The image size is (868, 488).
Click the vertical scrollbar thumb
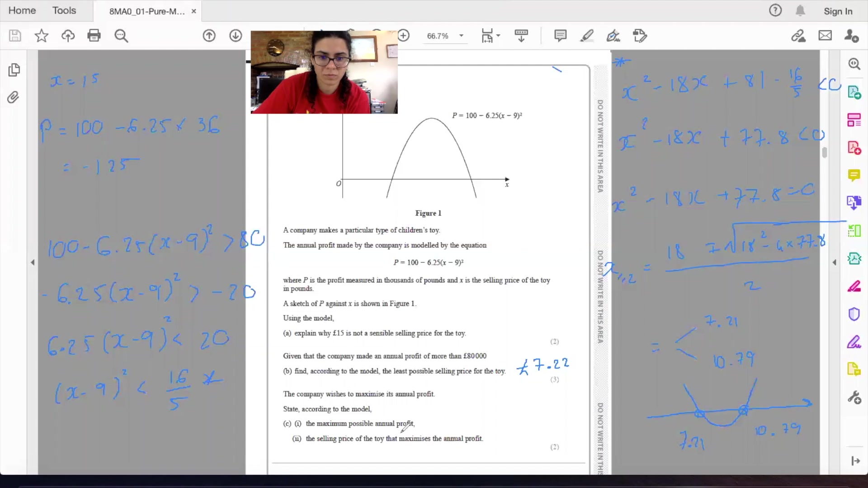825,153
